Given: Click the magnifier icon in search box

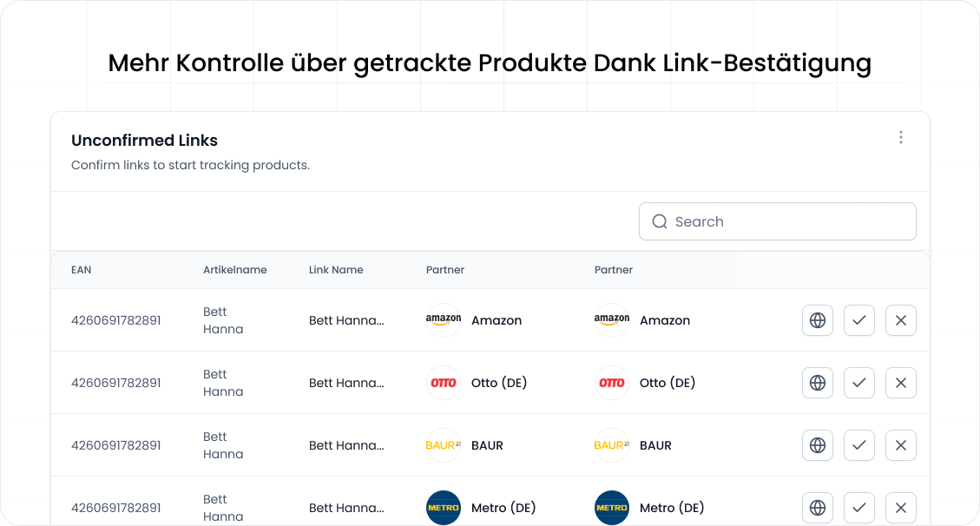Looking at the screenshot, I should (x=660, y=221).
